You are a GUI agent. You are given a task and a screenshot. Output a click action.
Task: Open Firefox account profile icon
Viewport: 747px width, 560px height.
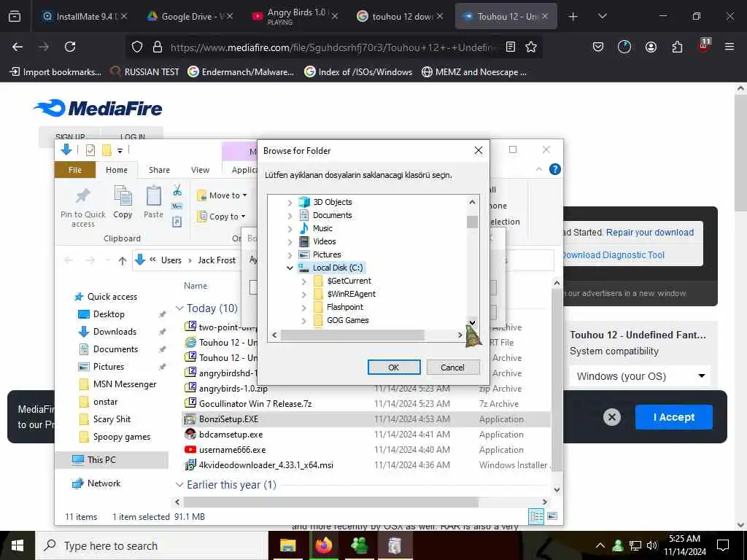(651, 47)
